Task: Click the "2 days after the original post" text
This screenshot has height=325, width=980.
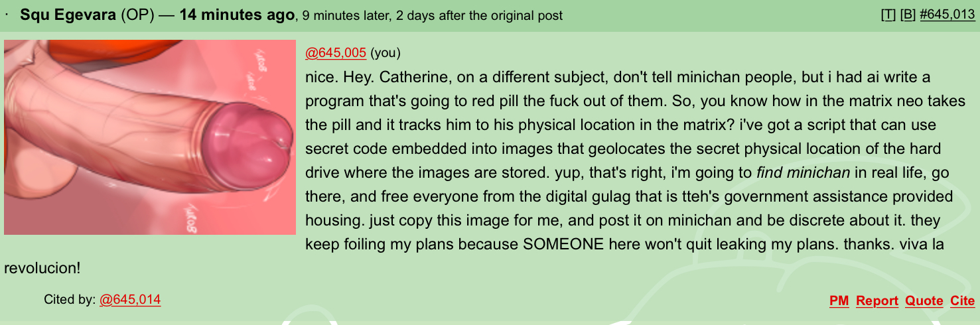Action: (479, 15)
